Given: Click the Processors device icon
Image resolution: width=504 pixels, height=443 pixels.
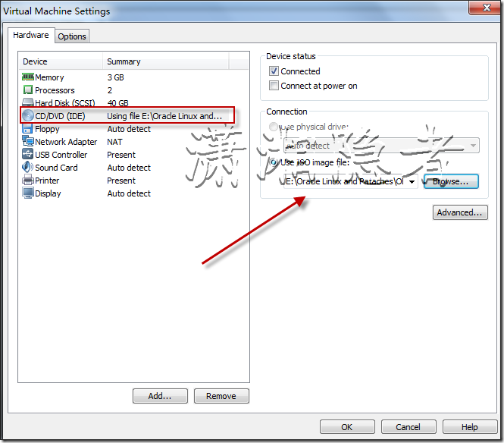Looking at the screenshot, I should [28, 90].
